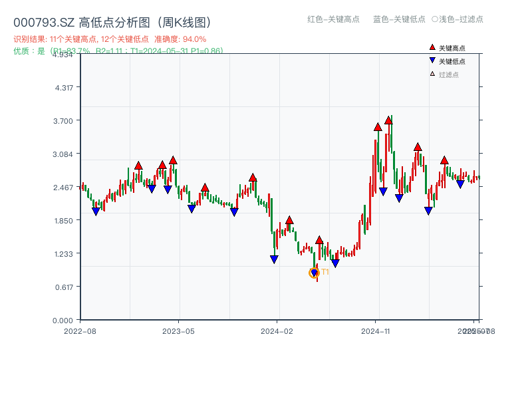The width and height of the screenshot is (532, 399).
Task: Click the 2024-11 x-axis label
Action: tap(375, 331)
